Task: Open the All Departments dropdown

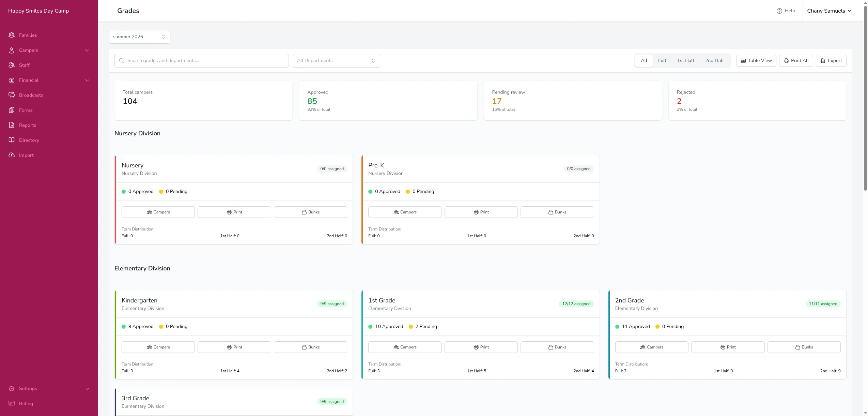Action: (337, 61)
